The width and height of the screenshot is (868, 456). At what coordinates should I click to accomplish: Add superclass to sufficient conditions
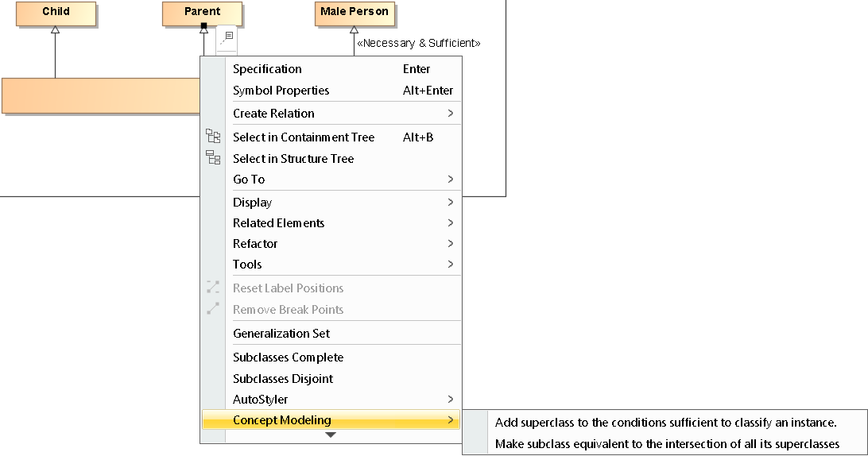665,423
